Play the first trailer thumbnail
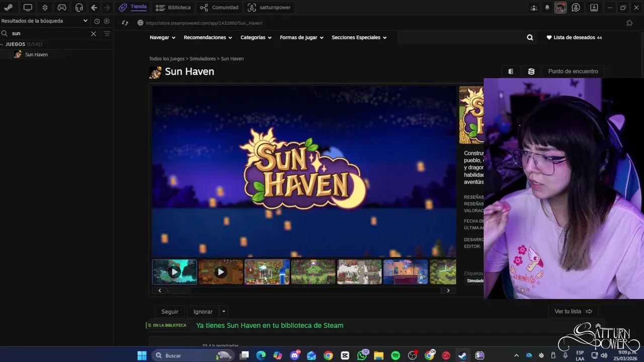644x362 pixels. click(175, 272)
